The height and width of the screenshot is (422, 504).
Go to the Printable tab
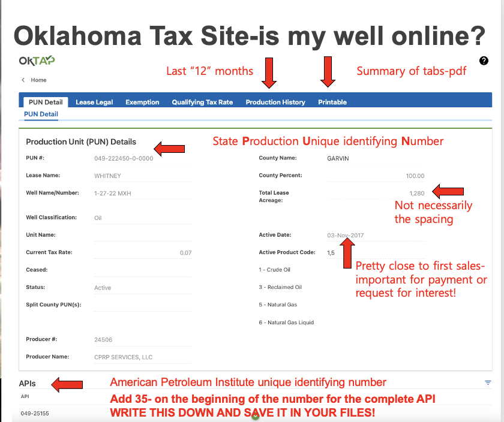click(332, 102)
